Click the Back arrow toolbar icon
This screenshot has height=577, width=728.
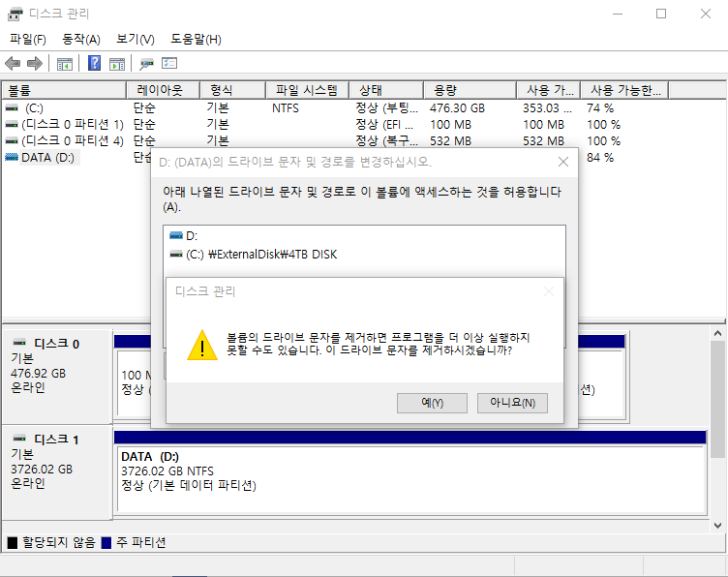coord(13,63)
